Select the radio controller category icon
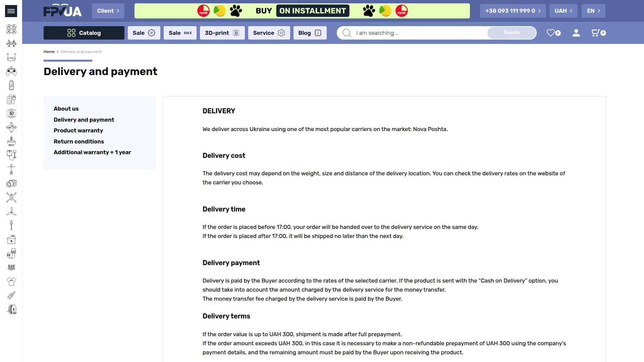Viewport: 644px width, 362px height. coord(11,71)
